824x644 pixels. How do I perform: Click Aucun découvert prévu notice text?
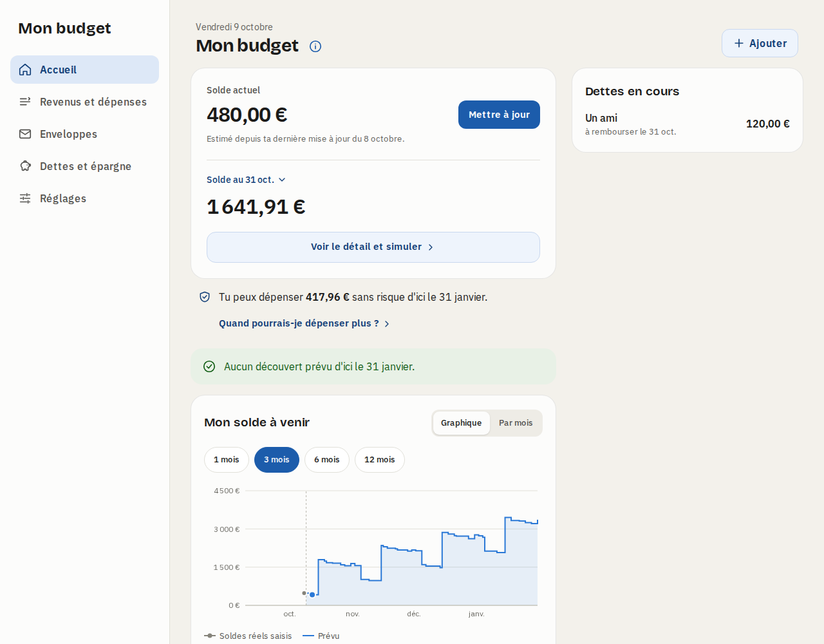click(x=319, y=366)
